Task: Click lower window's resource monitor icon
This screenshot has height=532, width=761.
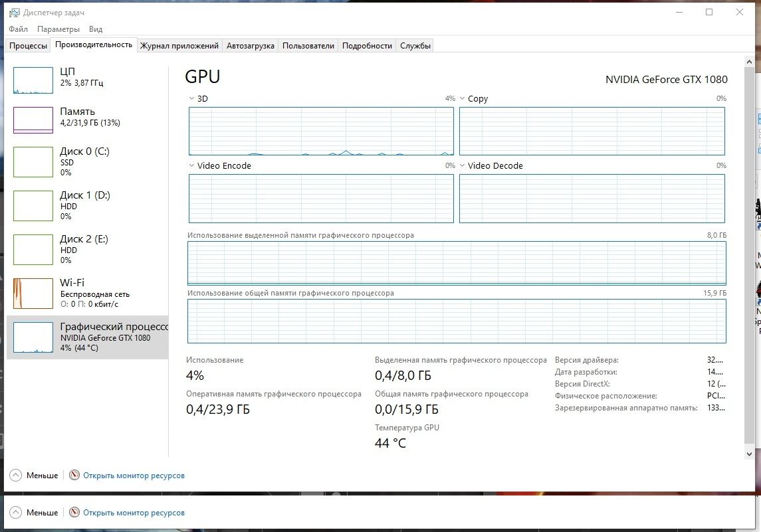Action: [x=74, y=513]
